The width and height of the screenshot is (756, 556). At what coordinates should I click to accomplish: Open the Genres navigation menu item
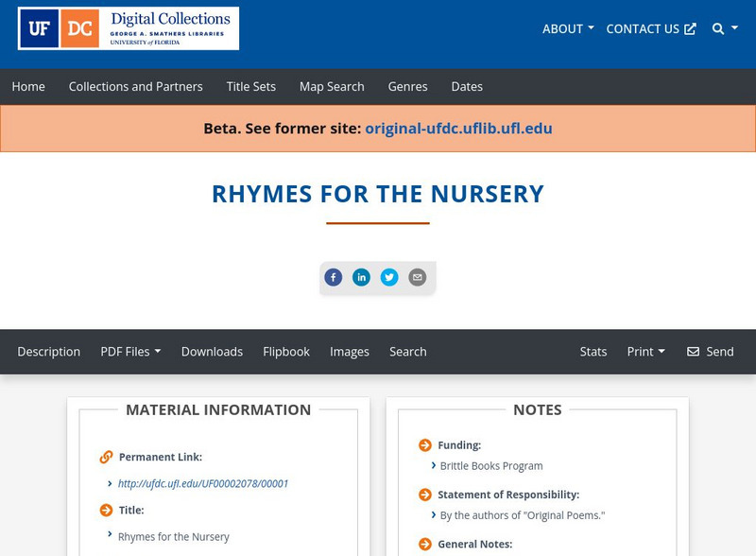tap(408, 86)
